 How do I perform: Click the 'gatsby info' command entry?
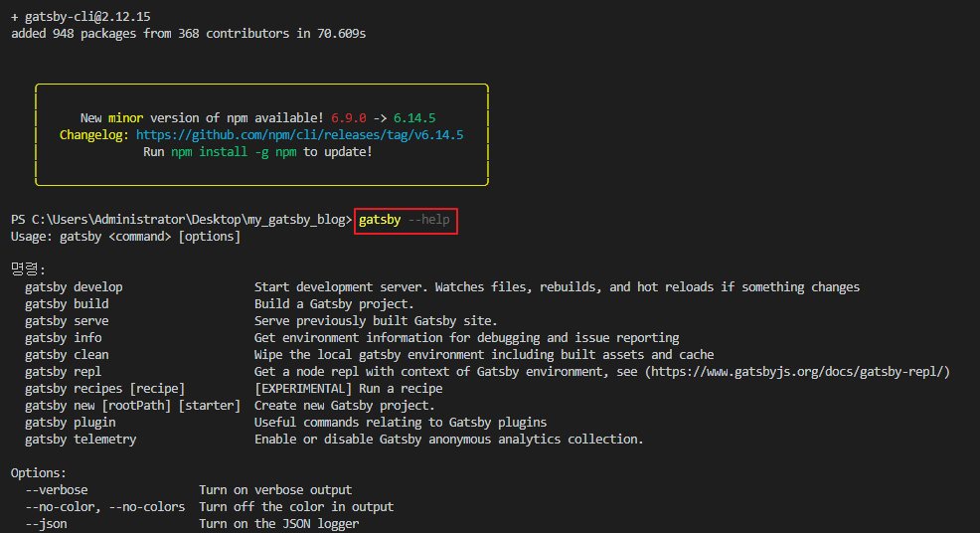coord(64,338)
